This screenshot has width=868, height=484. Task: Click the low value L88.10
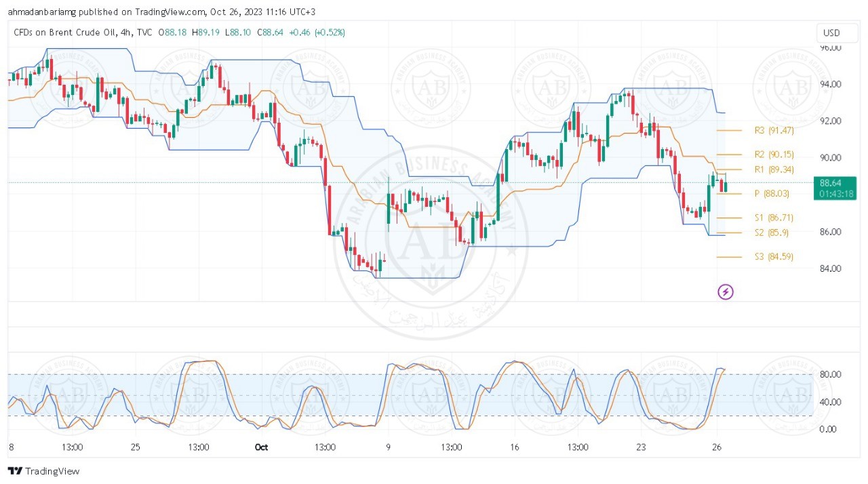237,32
